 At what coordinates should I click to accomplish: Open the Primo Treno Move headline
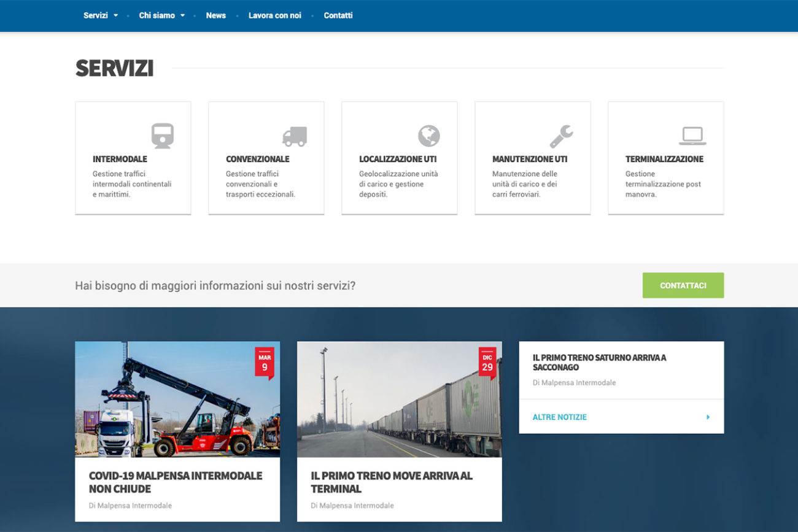point(391,482)
